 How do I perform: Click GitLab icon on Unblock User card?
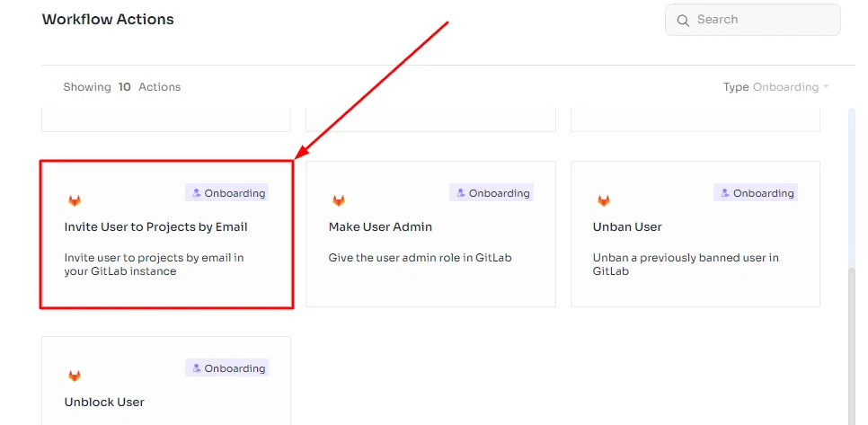(75, 376)
